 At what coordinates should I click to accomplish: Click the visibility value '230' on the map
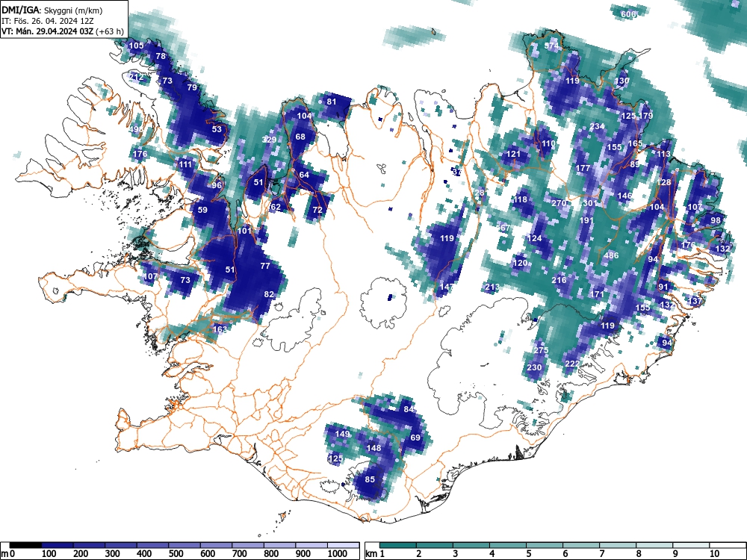click(535, 367)
